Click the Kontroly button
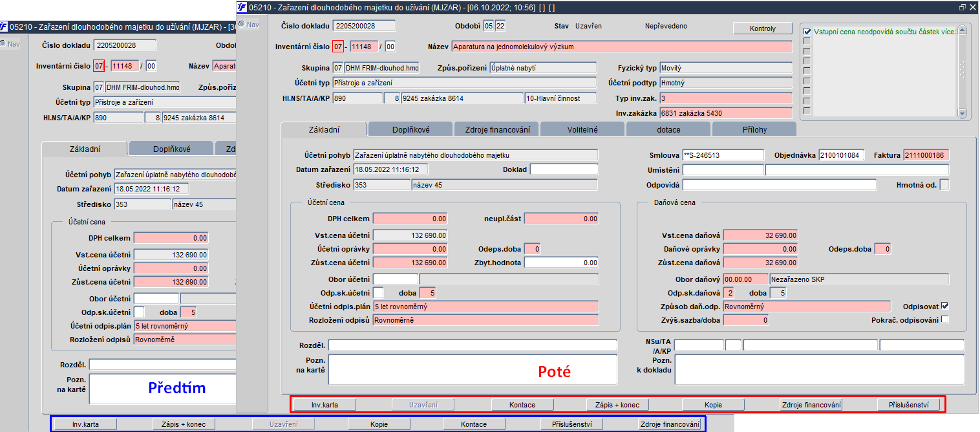Screen dimensions: 980x432 pos(763,28)
